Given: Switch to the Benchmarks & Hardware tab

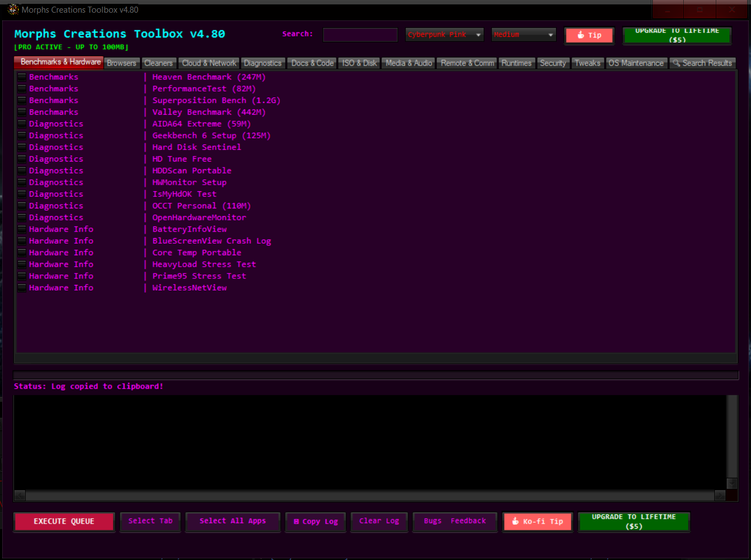Looking at the screenshot, I should point(59,62).
